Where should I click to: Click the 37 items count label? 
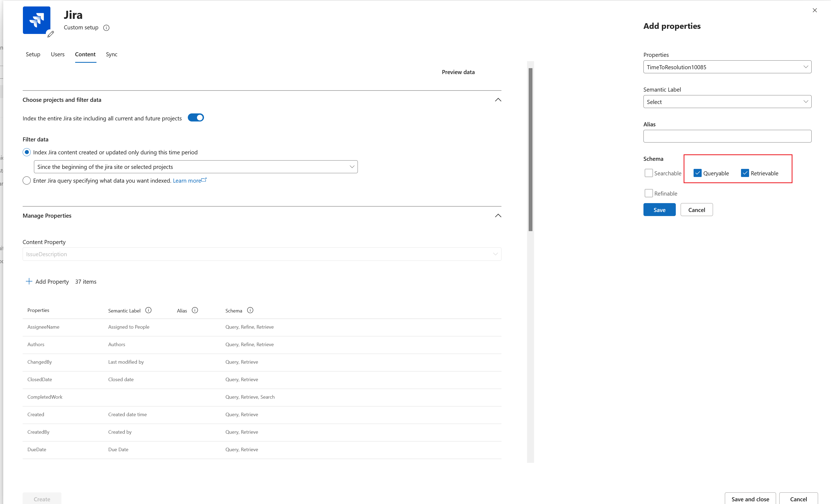(x=86, y=281)
